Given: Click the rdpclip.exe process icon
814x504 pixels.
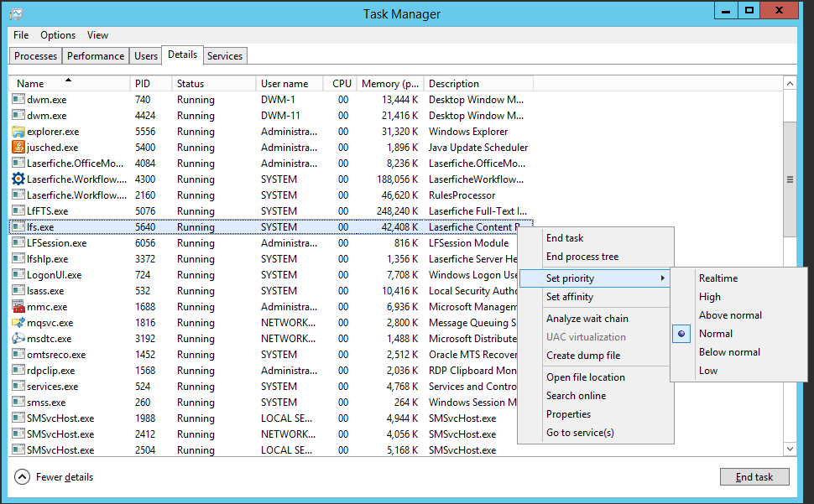Looking at the screenshot, I should tap(18, 370).
